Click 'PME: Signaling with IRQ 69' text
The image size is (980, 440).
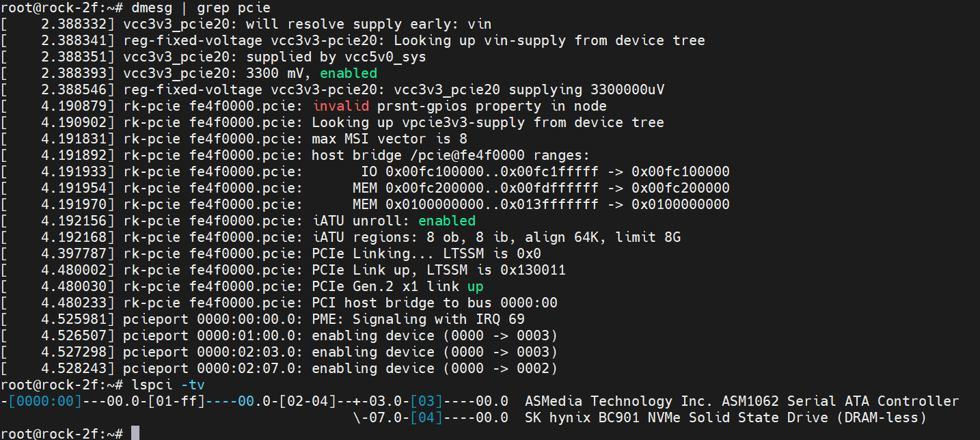(418, 319)
